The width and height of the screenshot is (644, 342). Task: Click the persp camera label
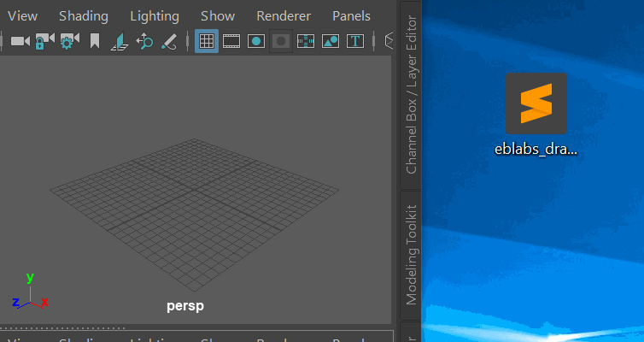(185, 306)
